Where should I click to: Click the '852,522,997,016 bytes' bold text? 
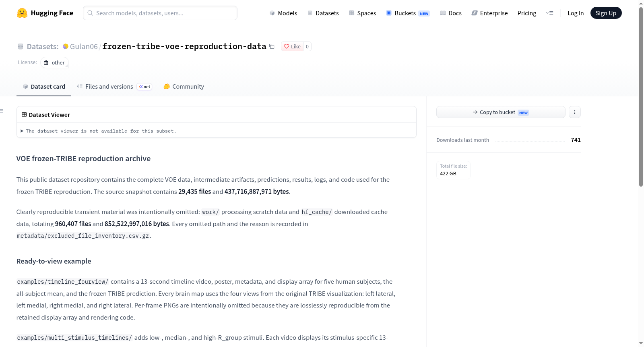pyautogui.click(x=137, y=224)
